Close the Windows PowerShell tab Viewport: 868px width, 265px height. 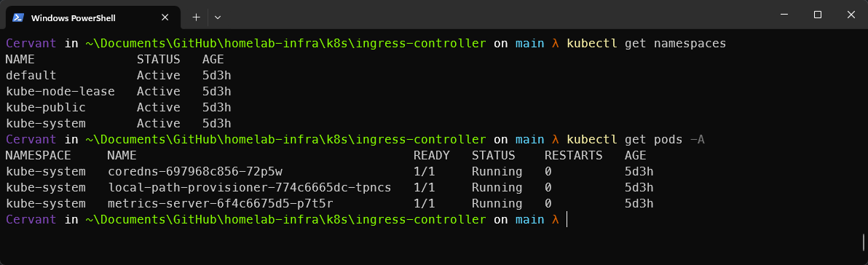(165, 17)
